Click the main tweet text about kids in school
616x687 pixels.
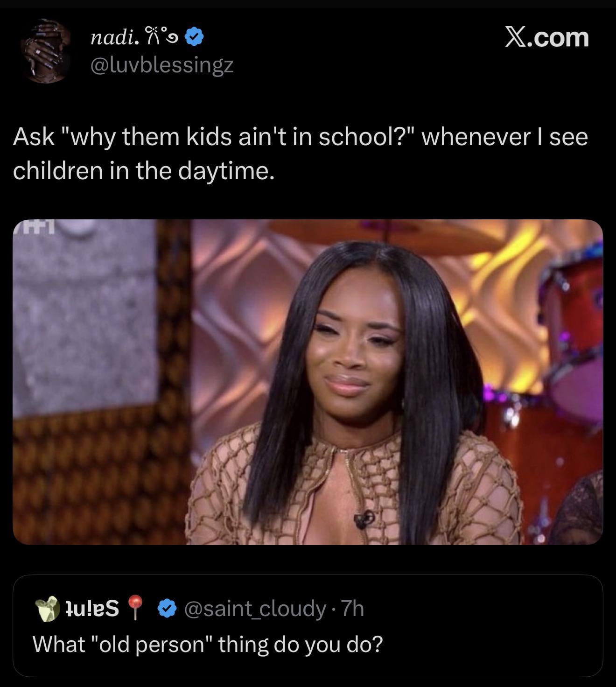(x=300, y=154)
